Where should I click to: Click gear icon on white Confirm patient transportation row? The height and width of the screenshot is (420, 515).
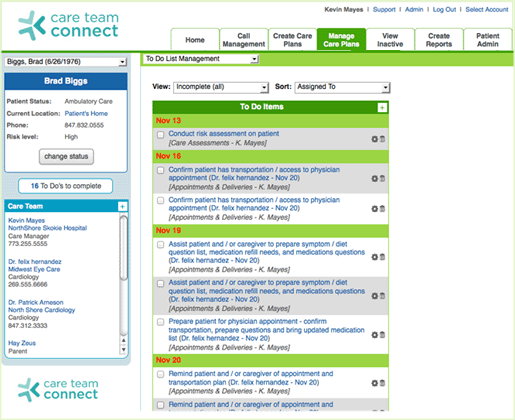coord(375,209)
